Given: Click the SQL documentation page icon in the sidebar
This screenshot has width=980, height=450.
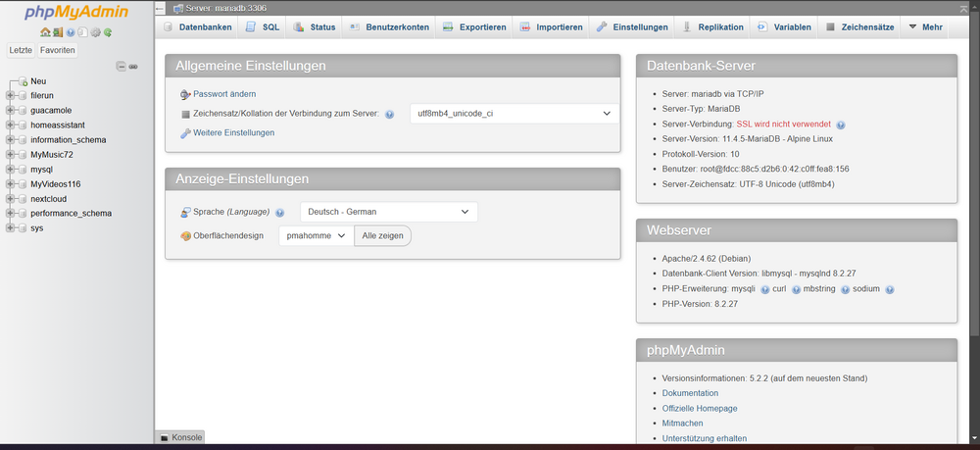Looking at the screenshot, I should coord(82,32).
